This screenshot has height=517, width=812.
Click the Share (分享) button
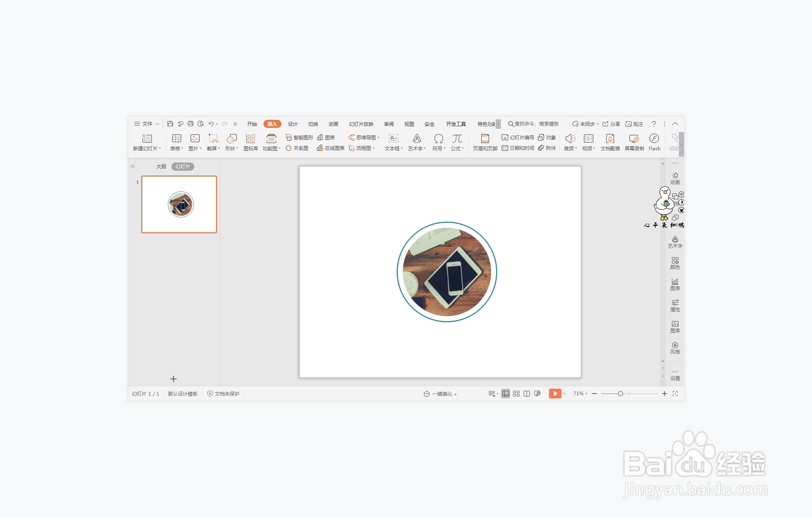pos(611,124)
